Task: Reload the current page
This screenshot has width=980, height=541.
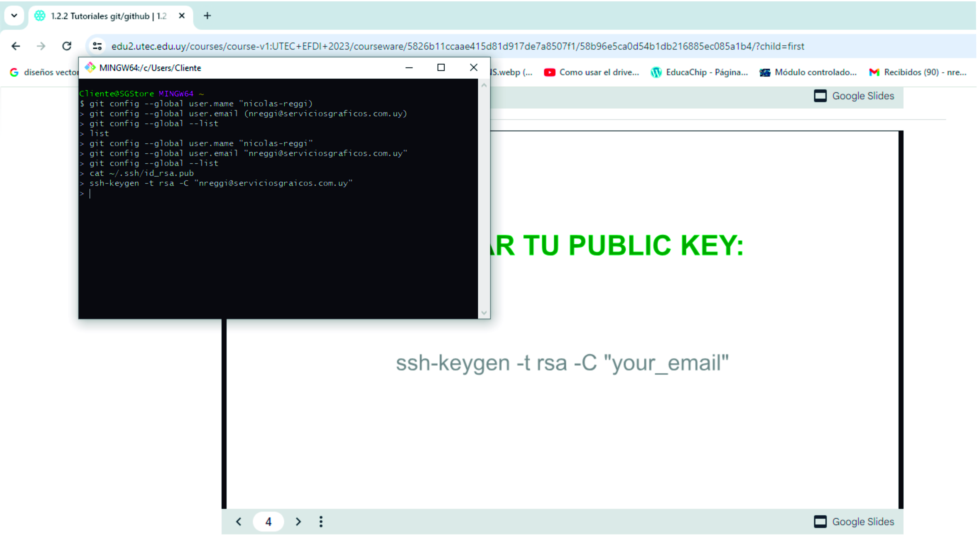Action: (67, 46)
